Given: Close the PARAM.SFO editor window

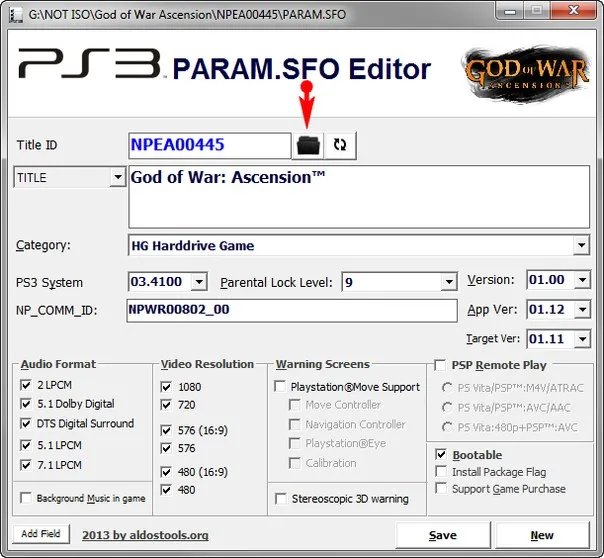Looking at the screenshot, I should pos(574,10).
